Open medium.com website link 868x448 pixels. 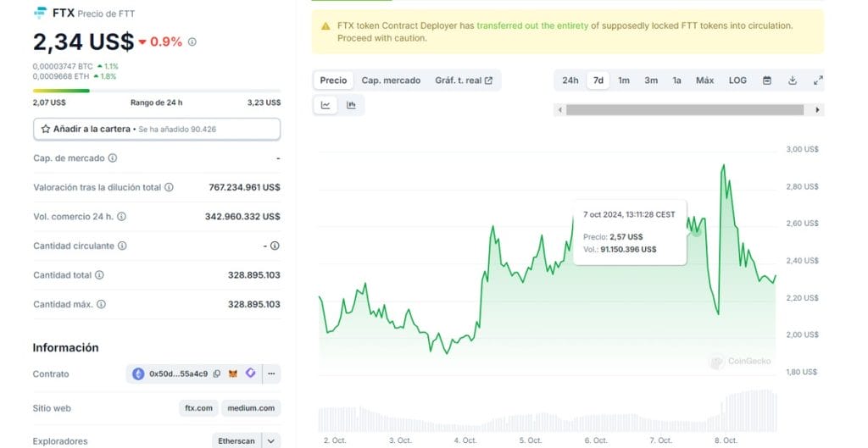pos(251,408)
